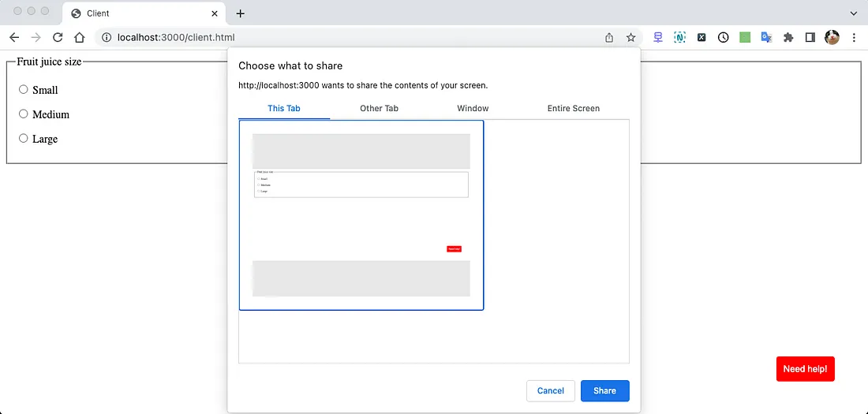The width and height of the screenshot is (868, 414).
Task: Click the share page icon in address bar
Action: (x=609, y=37)
